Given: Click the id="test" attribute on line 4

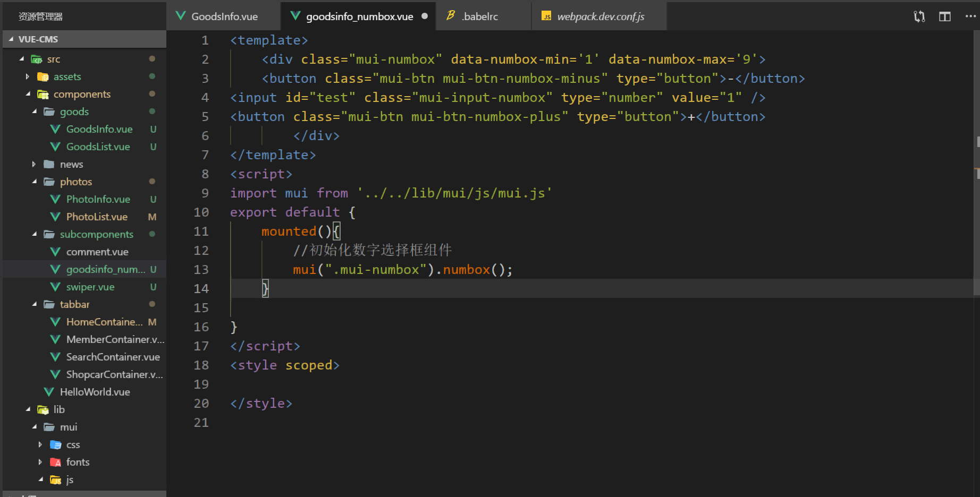Looking at the screenshot, I should [x=320, y=98].
